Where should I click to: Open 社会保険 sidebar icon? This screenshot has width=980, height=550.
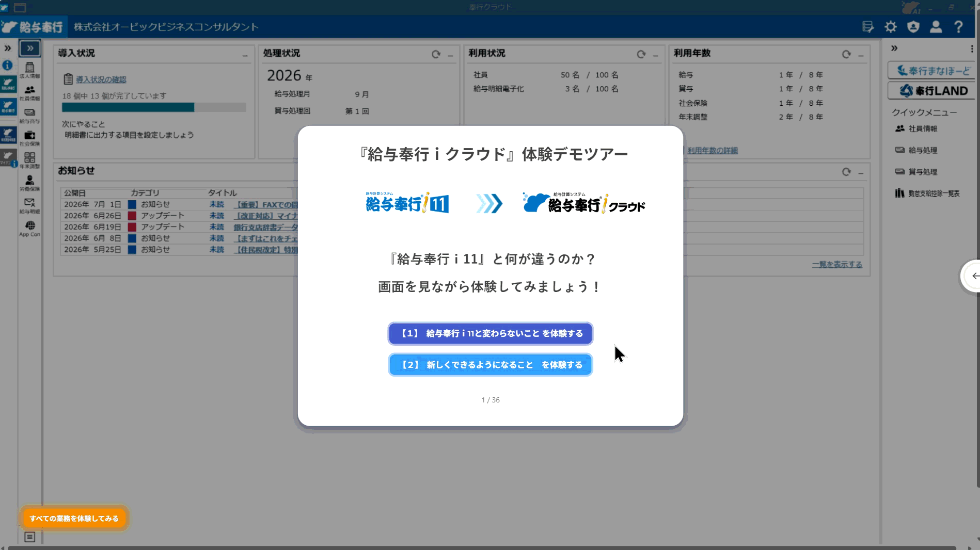[x=30, y=138]
